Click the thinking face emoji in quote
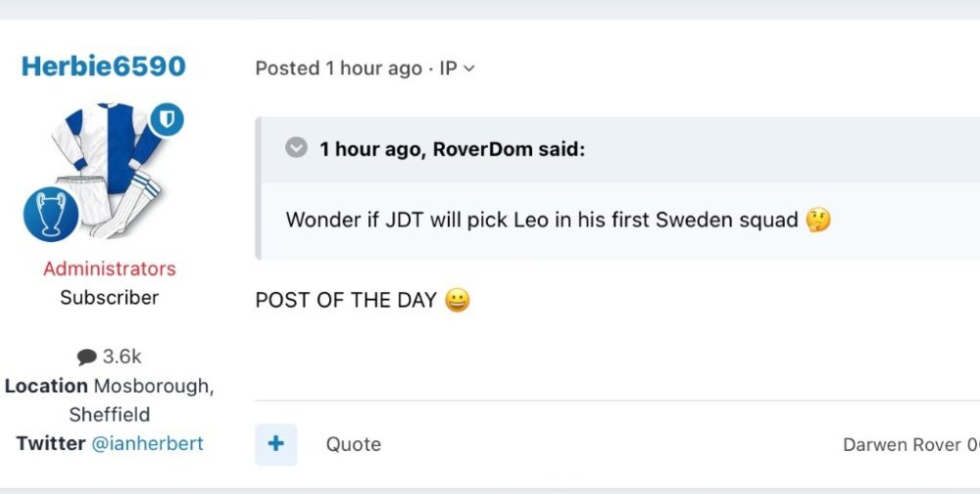The height and width of the screenshot is (494, 980). pyautogui.click(x=818, y=221)
